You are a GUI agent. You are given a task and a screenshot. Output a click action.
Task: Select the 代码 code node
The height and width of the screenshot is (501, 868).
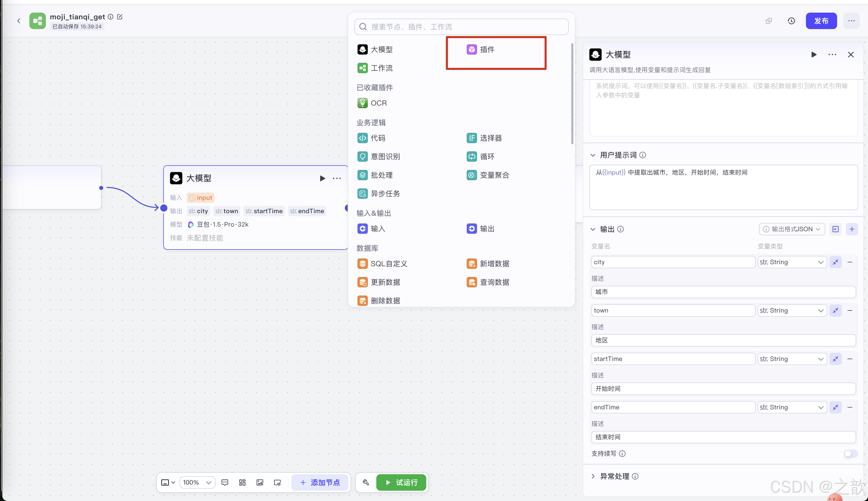pyautogui.click(x=378, y=138)
